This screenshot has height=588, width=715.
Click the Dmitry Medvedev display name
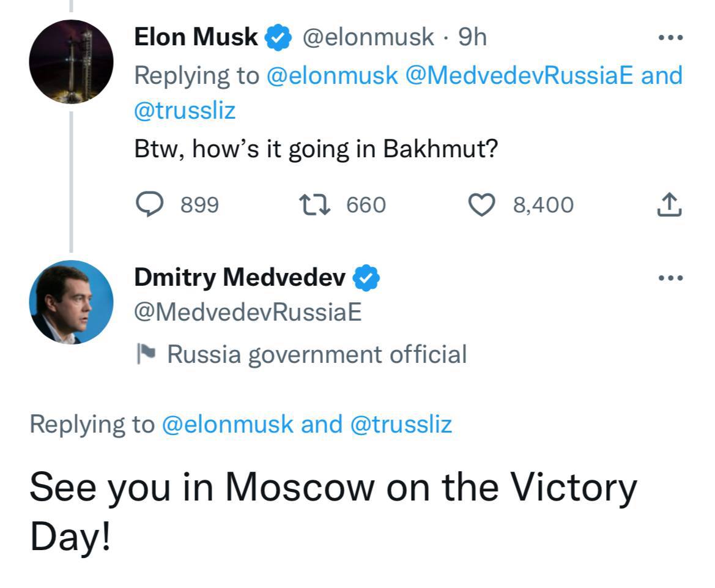(240, 278)
